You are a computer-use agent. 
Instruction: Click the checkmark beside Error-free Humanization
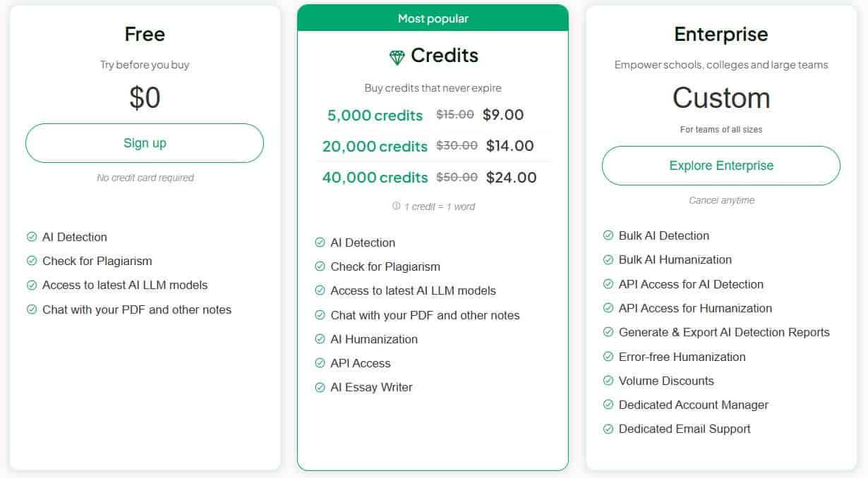click(x=608, y=357)
